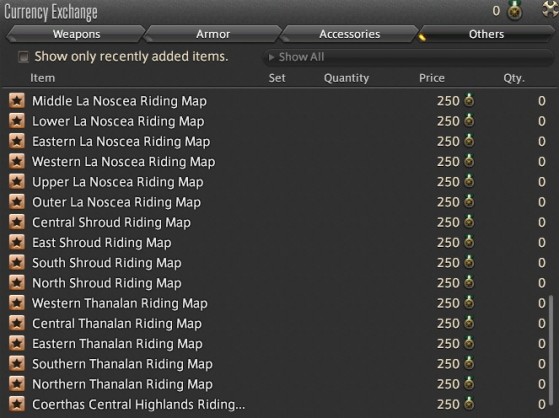Click the Western Thanalan Riding Map icon
Image resolution: width=559 pixels, height=418 pixels.
pyautogui.click(x=17, y=303)
